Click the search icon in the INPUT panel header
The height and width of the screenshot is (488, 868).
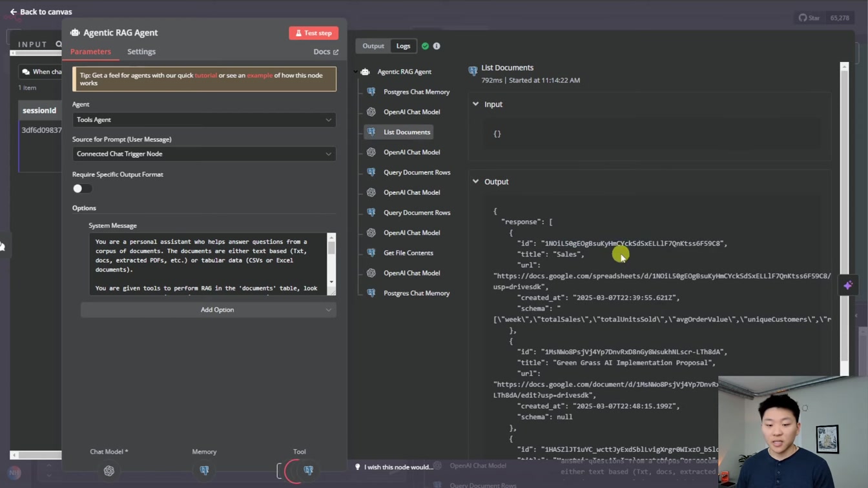click(x=59, y=44)
